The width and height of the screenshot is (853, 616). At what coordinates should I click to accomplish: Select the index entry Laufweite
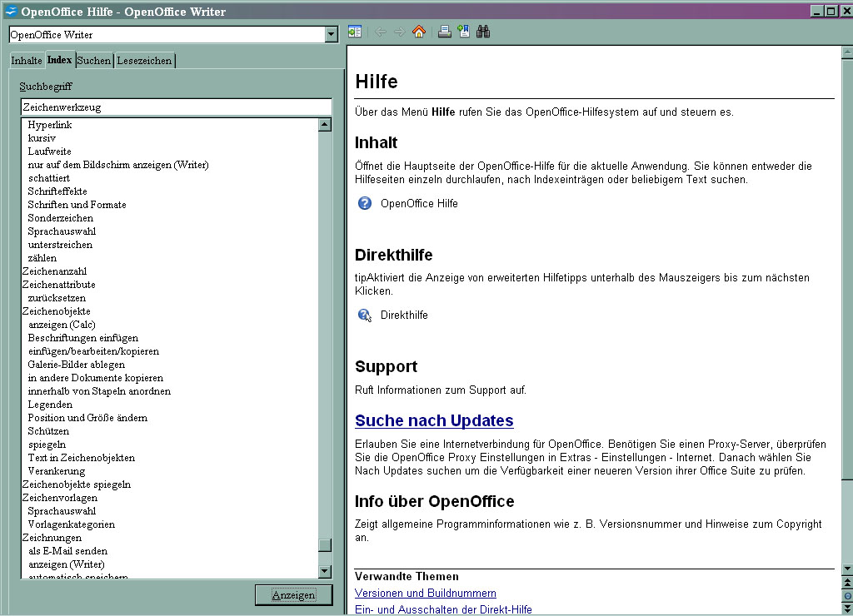click(49, 152)
